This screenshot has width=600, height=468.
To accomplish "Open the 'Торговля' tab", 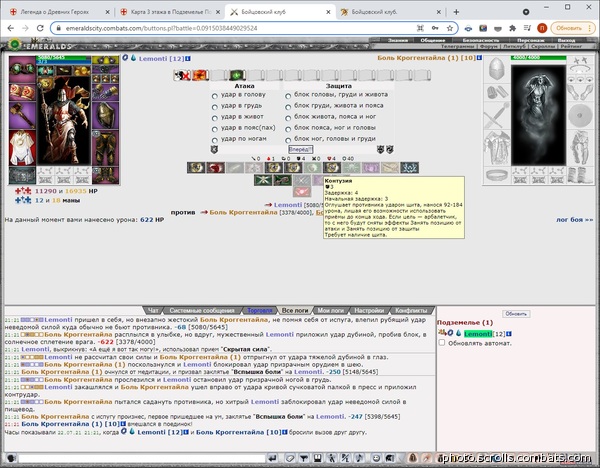I will tap(259, 310).
